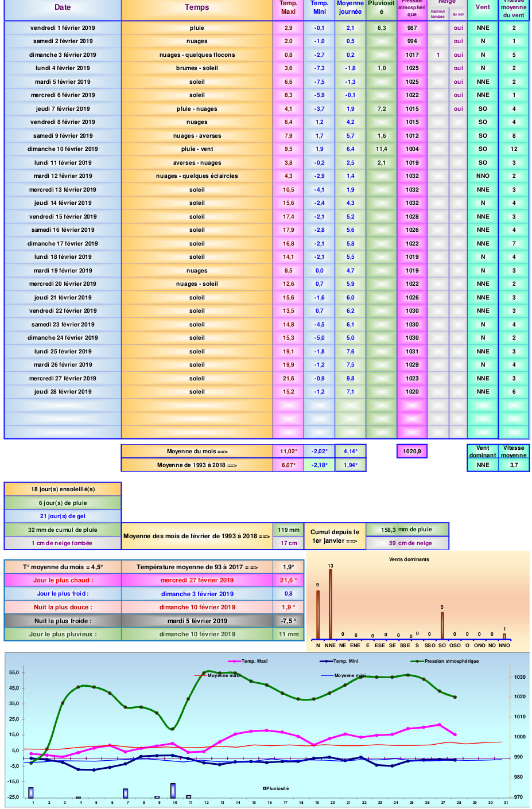This screenshot has width=532, height=809.
Task: Click the 'Moyenne du mois' label cell
Action: pos(197,452)
